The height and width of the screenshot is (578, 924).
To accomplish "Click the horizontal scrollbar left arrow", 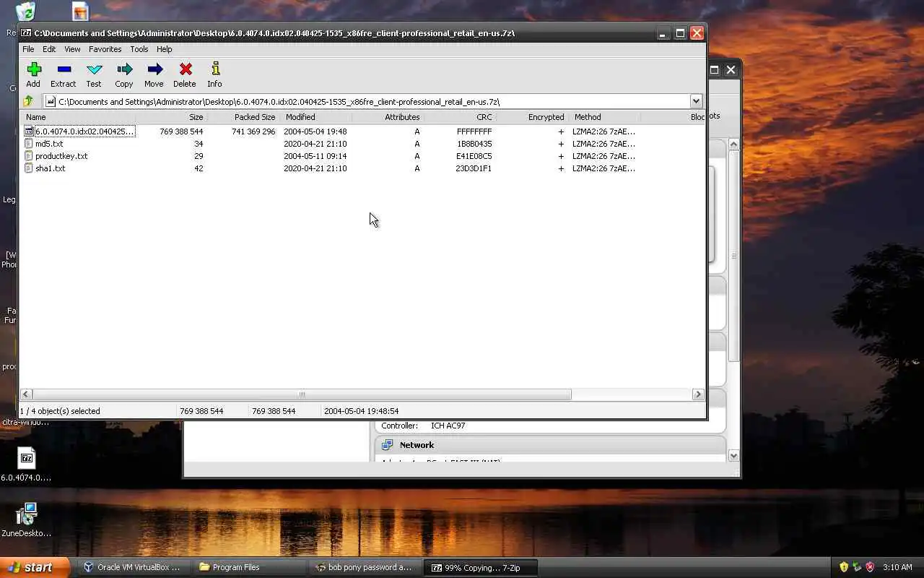I will pyautogui.click(x=26, y=394).
